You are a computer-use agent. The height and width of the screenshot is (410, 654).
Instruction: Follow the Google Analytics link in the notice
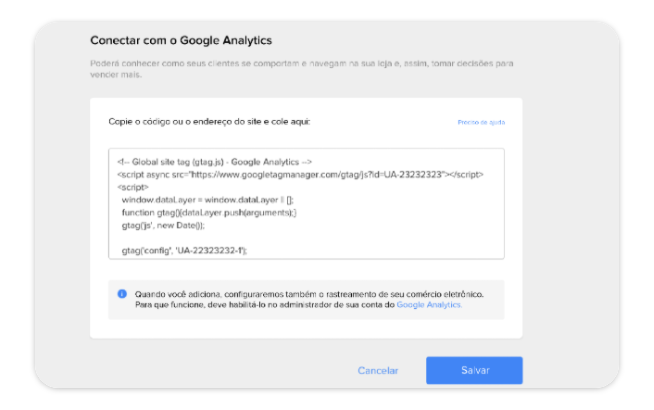[x=429, y=305]
